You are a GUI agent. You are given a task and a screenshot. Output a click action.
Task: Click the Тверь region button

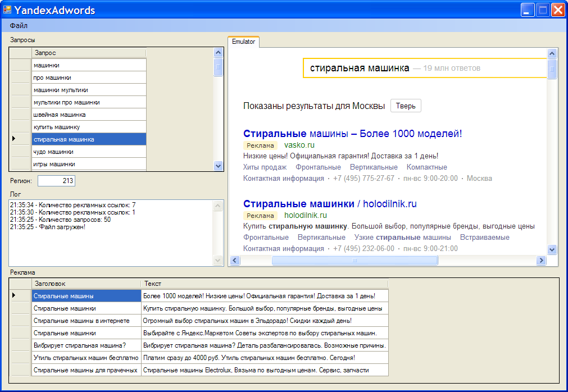pyautogui.click(x=406, y=106)
